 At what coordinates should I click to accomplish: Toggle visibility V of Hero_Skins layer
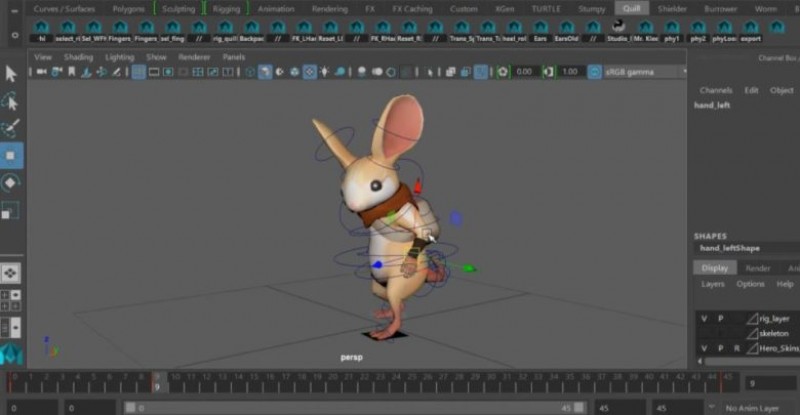[705, 347]
